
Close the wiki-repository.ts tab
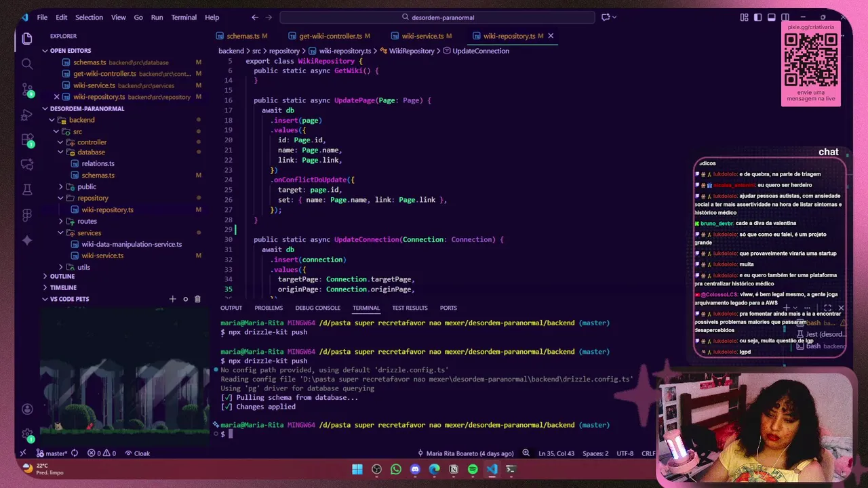pos(551,36)
